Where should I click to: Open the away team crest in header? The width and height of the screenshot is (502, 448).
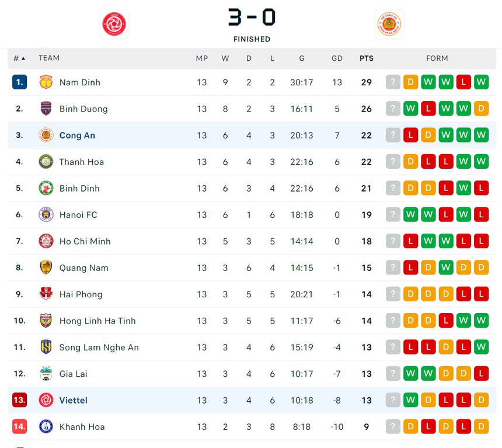pos(389,24)
